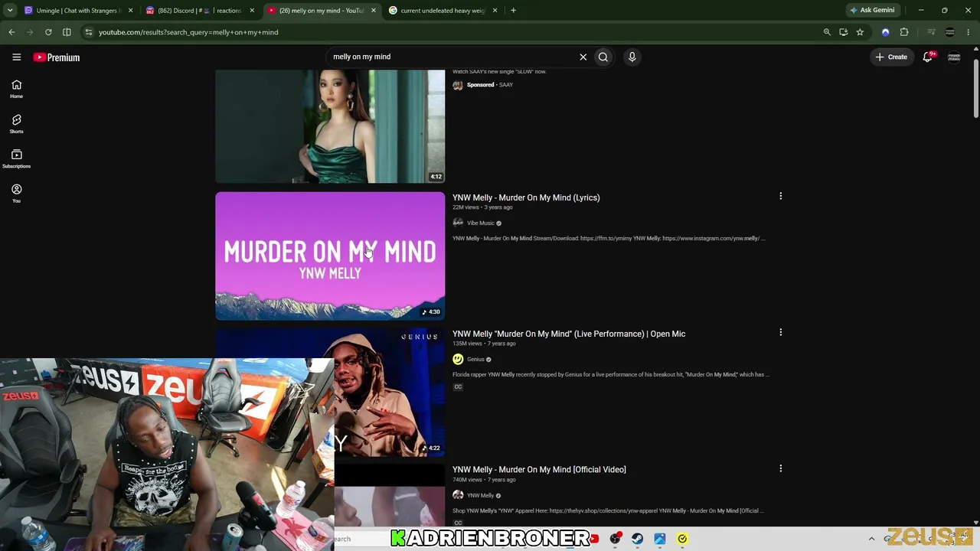Viewport: 980px width, 551px height.
Task: Open YNW Melly channel avatar
Action: coord(458,495)
